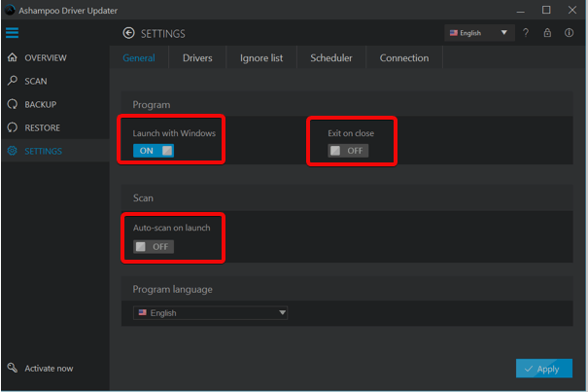The image size is (588, 392).
Task: Open the info icon in header
Action: pyautogui.click(x=569, y=33)
